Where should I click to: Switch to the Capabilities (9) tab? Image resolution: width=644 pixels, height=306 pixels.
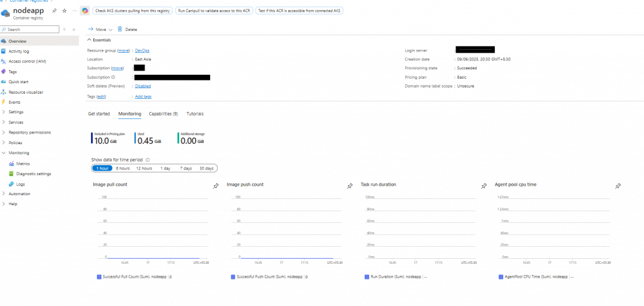point(163,113)
